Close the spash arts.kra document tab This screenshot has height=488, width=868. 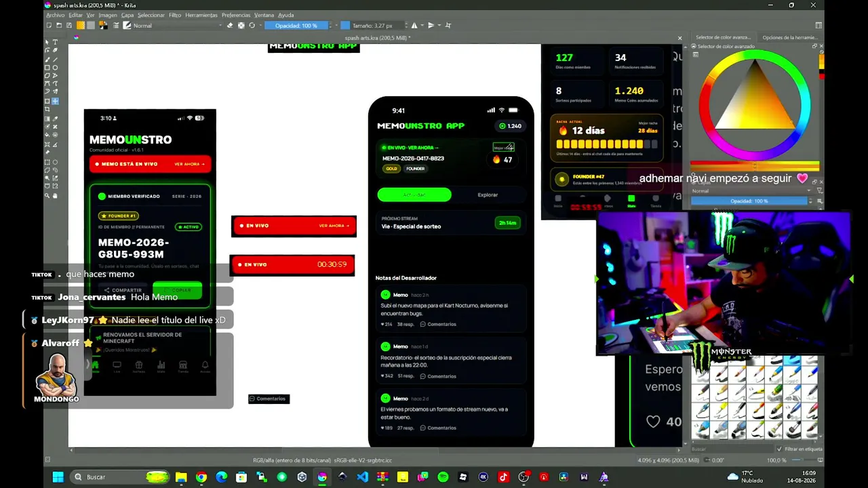[679, 38]
